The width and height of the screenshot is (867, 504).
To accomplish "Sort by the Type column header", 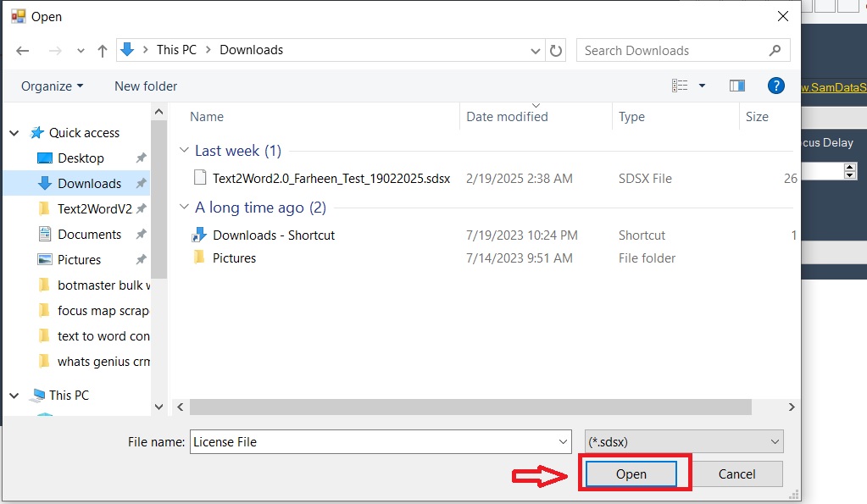I will click(x=631, y=117).
